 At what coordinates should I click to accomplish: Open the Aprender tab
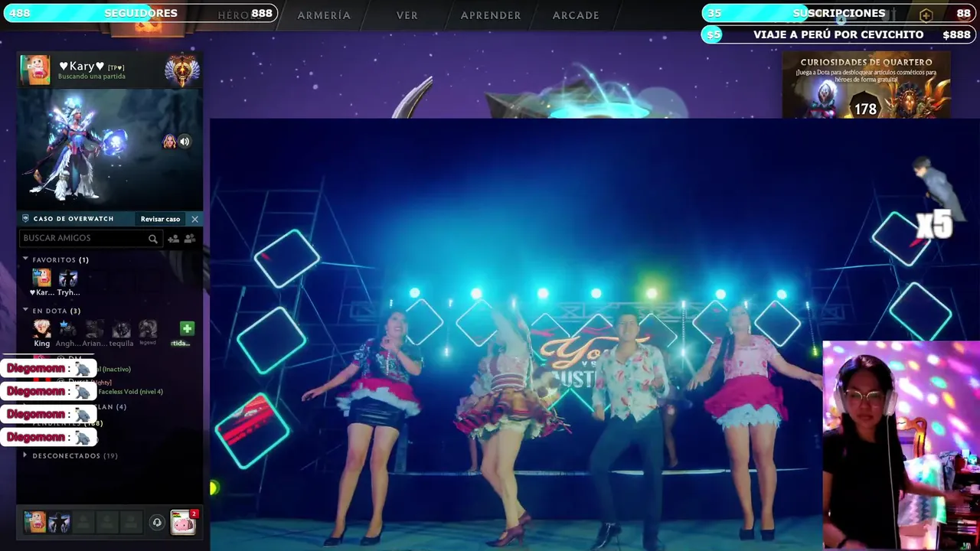[x=491, y=15]
